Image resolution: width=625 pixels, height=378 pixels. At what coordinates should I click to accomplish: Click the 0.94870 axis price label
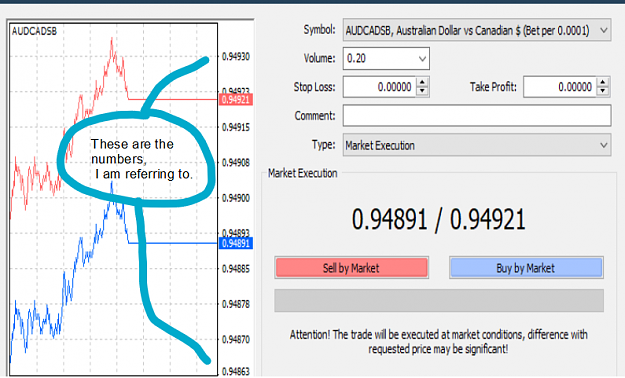236,340
